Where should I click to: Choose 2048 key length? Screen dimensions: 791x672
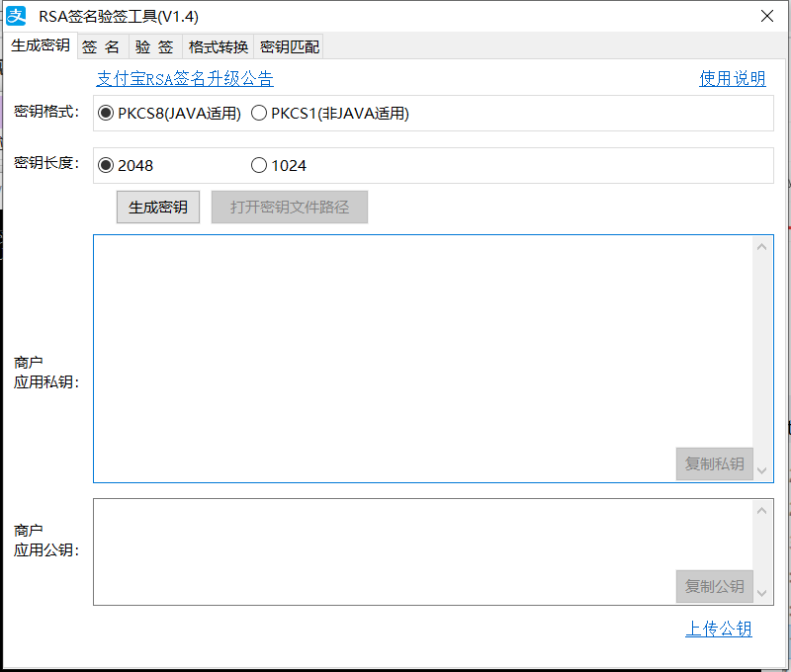point(126,165)
